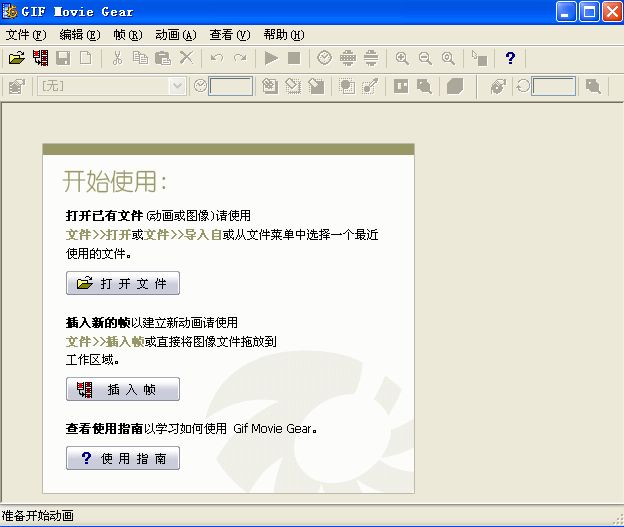
Task: Click the rightmost icon in second toolbar
Action: click(x=593, y=86)
